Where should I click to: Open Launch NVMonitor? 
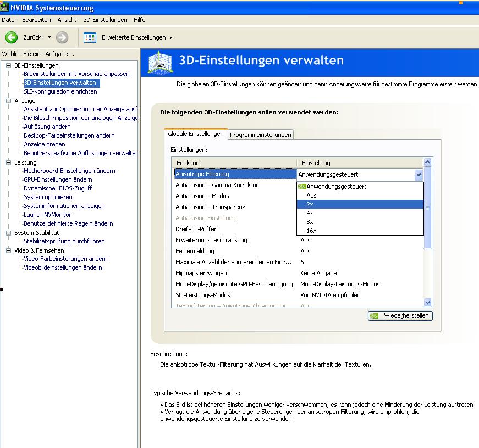click(x=47, y=215)
